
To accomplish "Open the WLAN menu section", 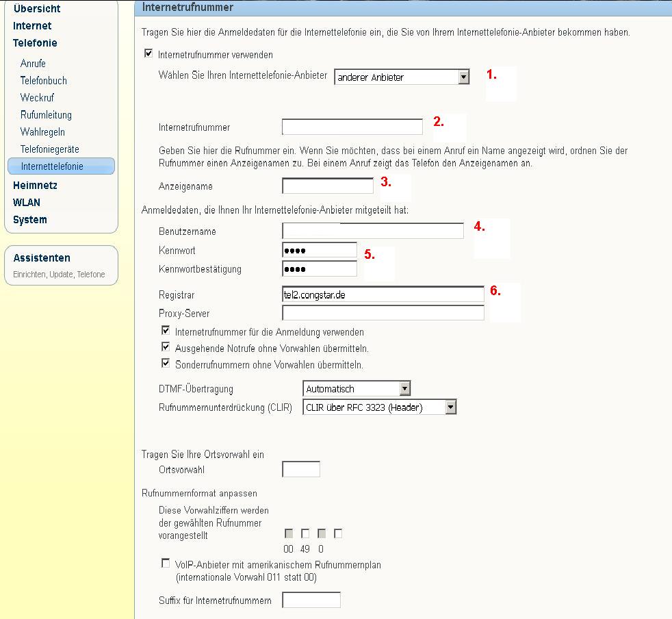I will pyautogui.click(x=27, y=203).
